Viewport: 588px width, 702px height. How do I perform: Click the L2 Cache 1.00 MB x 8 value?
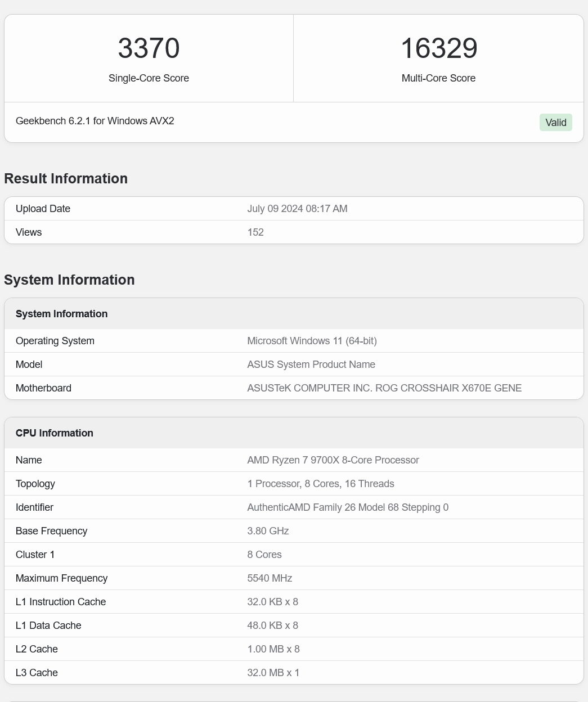pos(273,649)
